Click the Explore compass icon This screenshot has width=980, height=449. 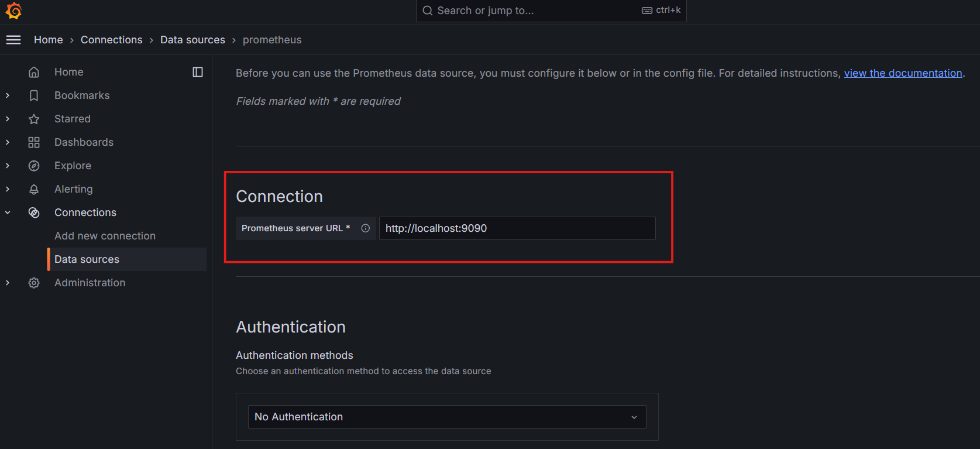(34, 166)
